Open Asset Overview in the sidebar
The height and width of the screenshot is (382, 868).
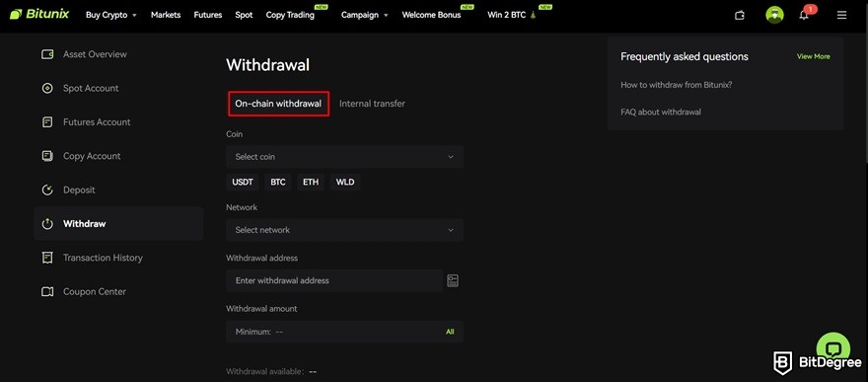coord(95,54)
